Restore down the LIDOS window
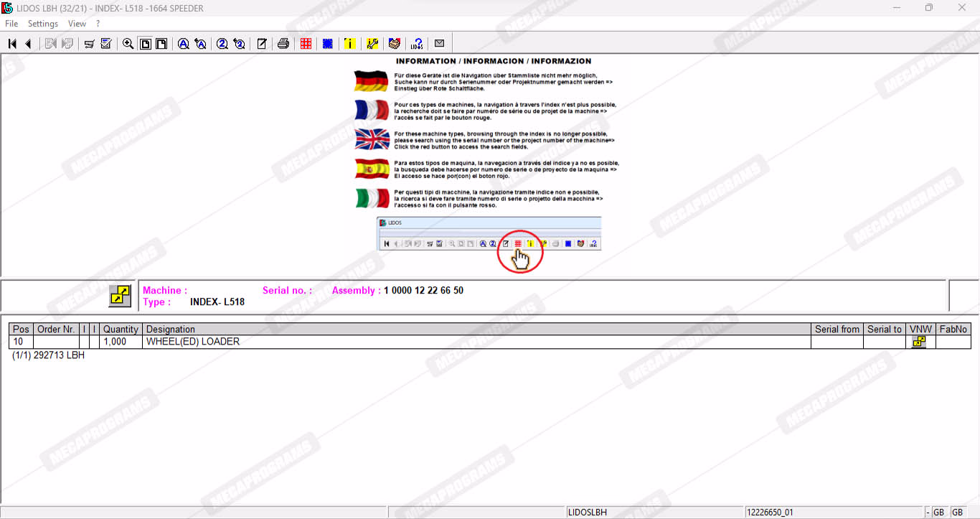 pos(929,8)
